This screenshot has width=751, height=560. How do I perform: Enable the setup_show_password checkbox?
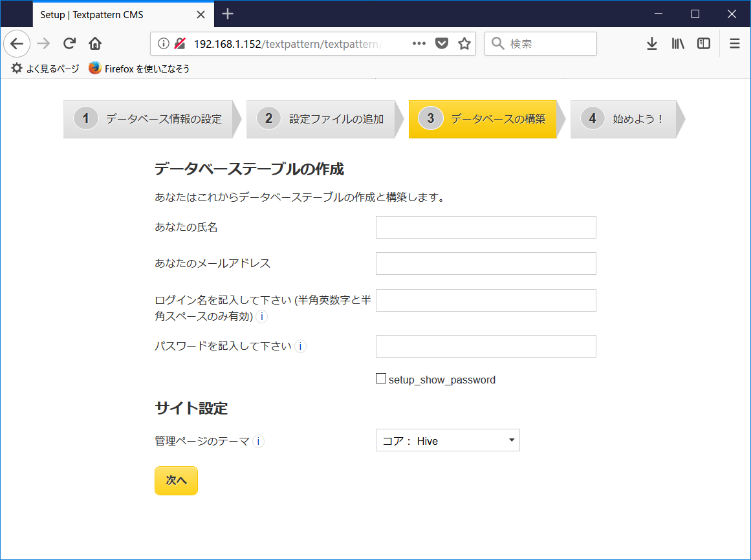[381, 378]
